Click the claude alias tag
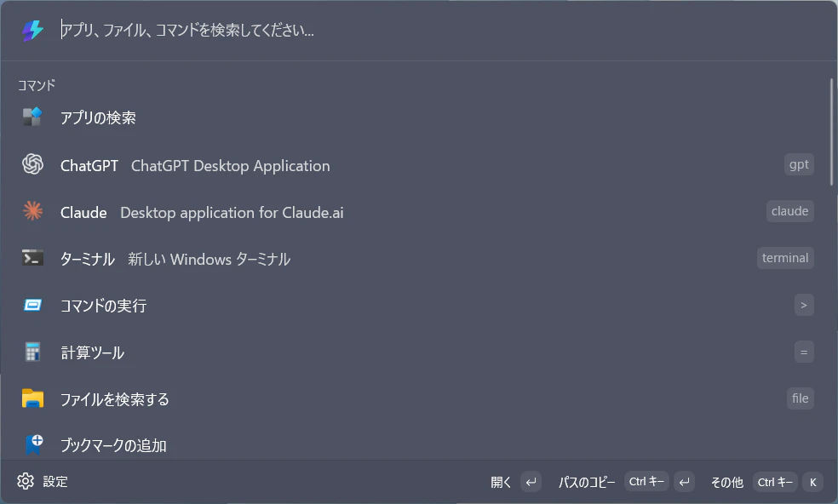Image resolution: width=838 pixels, height=504 pixels. click(x=790, y=211)
